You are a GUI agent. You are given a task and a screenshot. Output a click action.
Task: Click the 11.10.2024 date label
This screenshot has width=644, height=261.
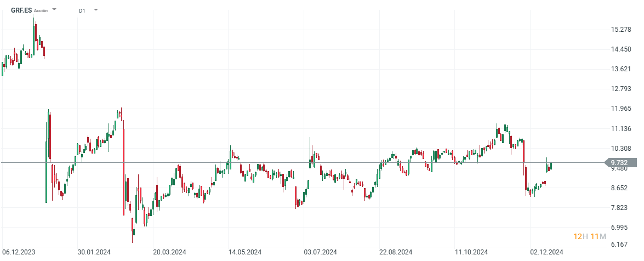click(471, 252)
